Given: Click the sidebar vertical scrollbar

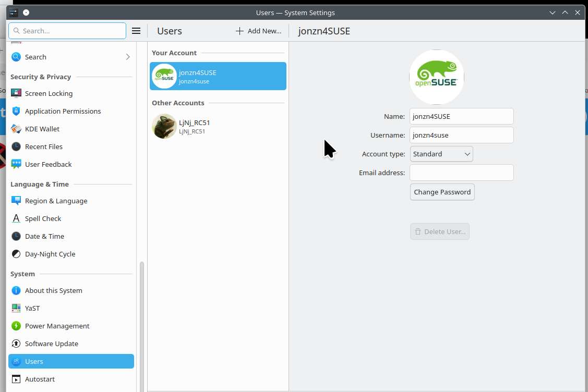Looking at the screenshot, I should tap(142, 323).
